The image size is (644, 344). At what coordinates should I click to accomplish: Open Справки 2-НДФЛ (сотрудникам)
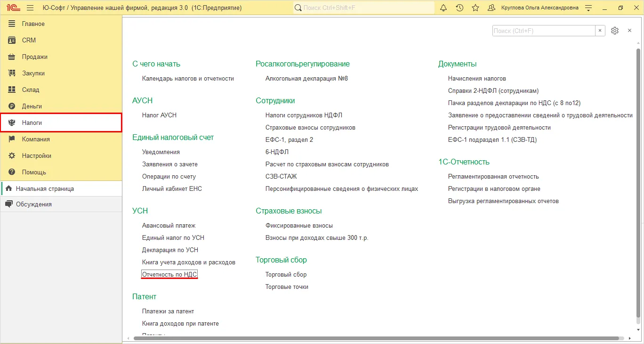pos(493,90)
